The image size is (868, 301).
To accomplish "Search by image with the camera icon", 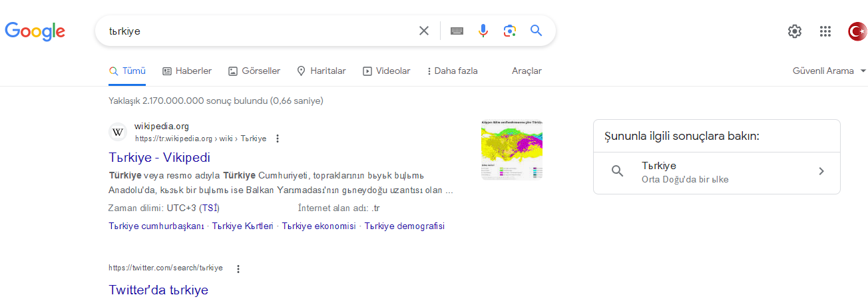I will (x=510, y=31).
